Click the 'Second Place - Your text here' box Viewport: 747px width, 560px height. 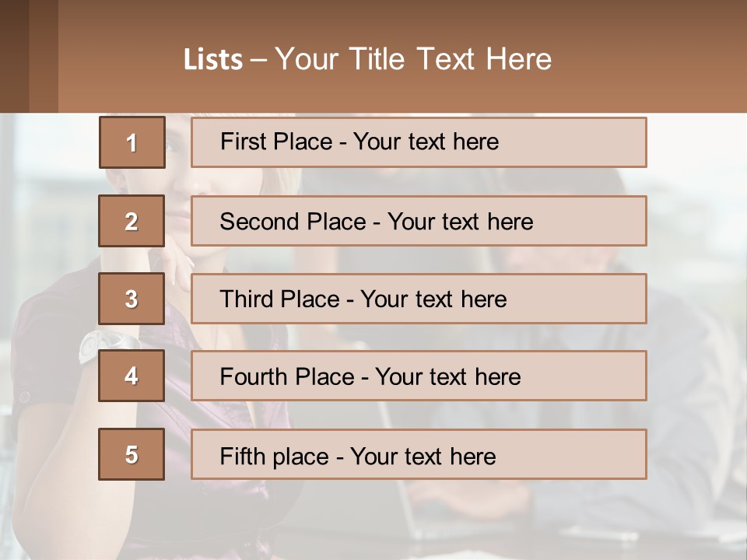point(419,221)
